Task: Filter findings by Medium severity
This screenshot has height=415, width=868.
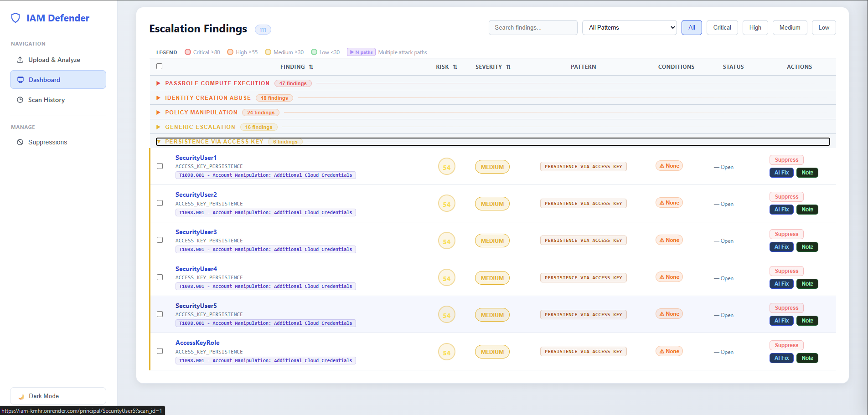Action: coord(790,28)
